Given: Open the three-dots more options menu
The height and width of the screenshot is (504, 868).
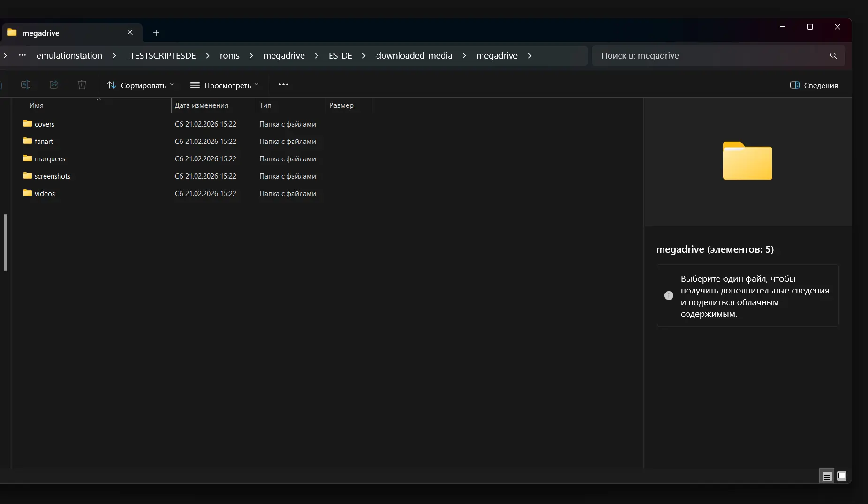Looking at the screenshot, I should pos(283,84).
